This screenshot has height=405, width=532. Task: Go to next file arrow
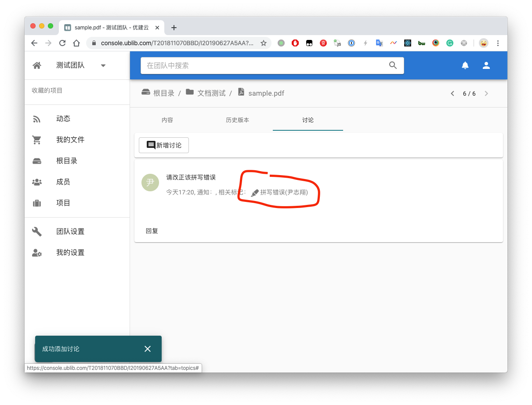[x=486, y=93]
